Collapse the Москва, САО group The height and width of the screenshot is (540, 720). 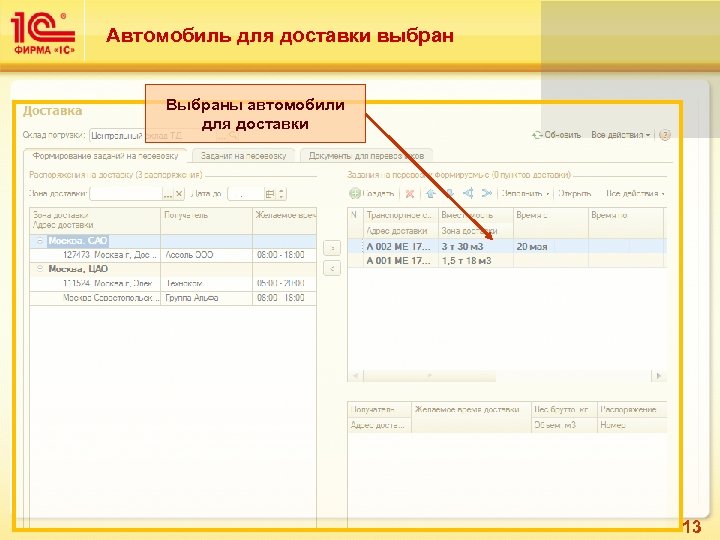click(x=40, y=241)
